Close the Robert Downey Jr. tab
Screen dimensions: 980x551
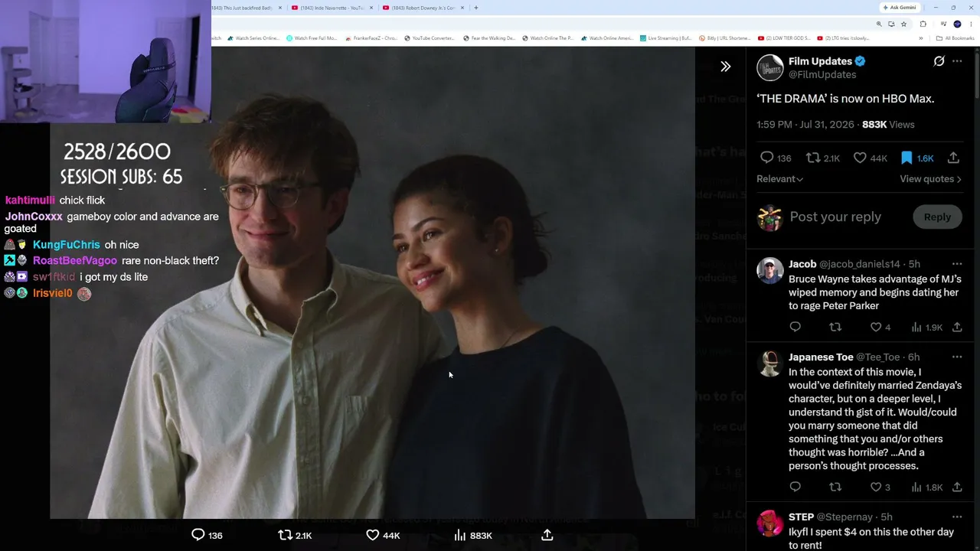pos(462,8)
